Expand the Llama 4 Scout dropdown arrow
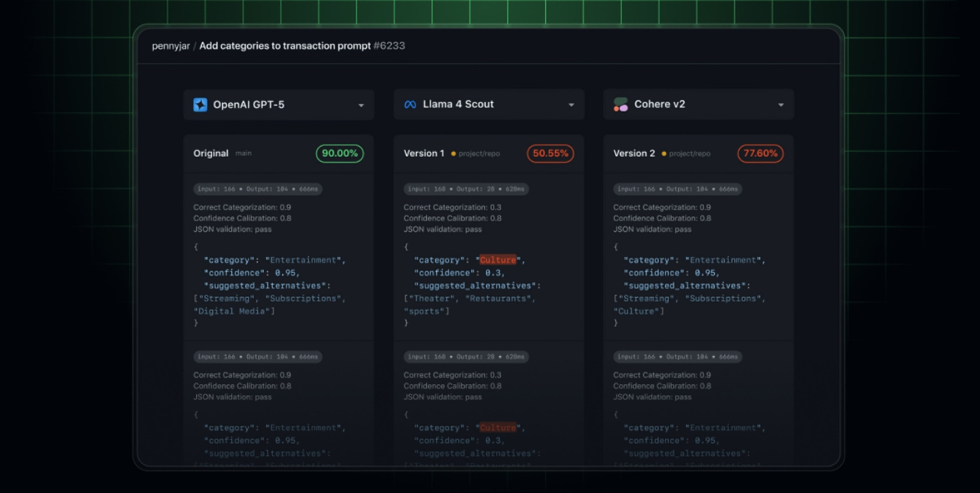The height and width of the screenshot is (493, 980). (571, 105)
